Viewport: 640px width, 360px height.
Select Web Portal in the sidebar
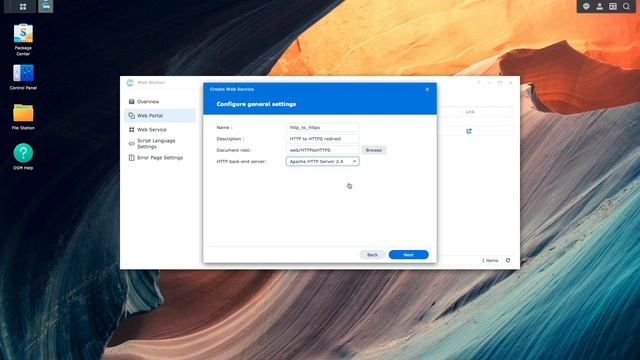160,116
